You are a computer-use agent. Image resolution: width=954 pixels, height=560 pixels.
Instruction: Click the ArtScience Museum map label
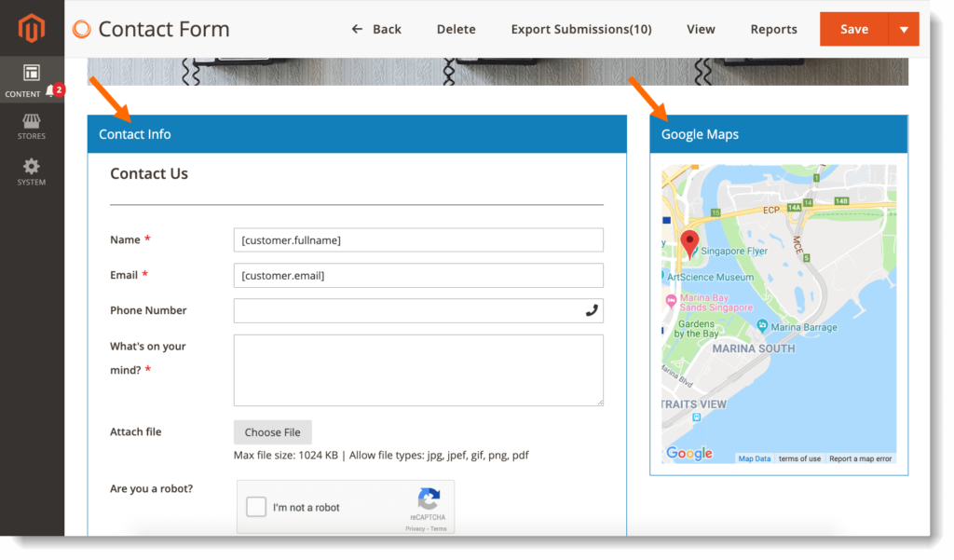[x=711, y=277]
